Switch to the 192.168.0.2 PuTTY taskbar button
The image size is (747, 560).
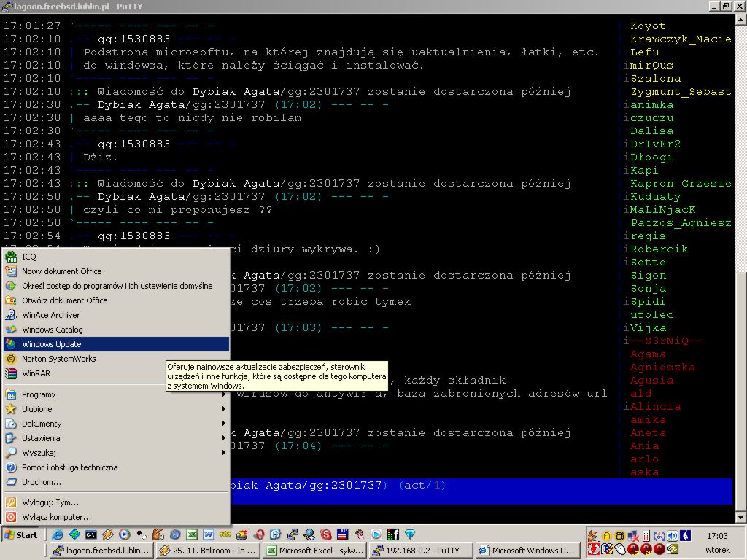[421, 550]
